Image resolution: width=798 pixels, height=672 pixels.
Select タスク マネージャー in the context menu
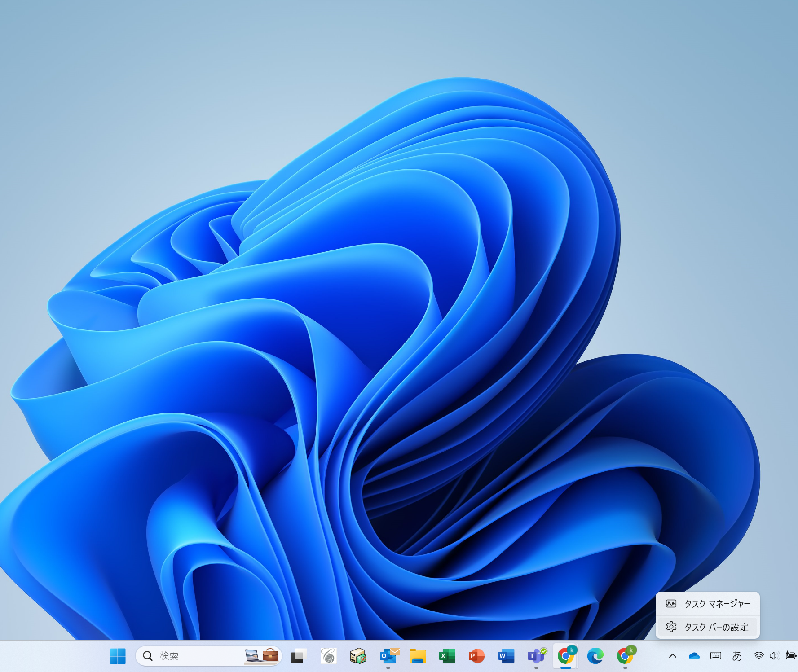point(708,604)
